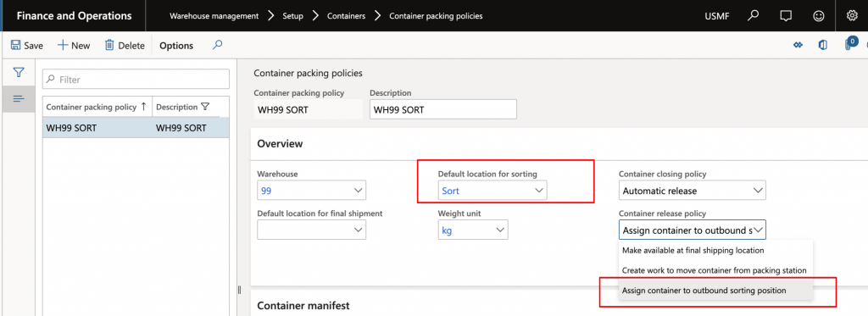Select WH99 SORT row in policy list
Screen dimensions: 868x316
[x=136, y=128]
